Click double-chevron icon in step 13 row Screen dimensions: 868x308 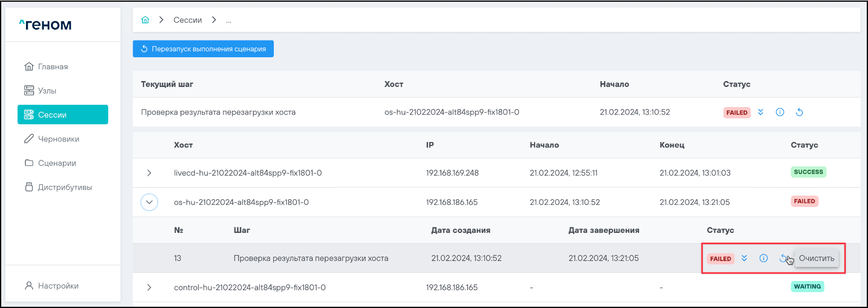744,258
